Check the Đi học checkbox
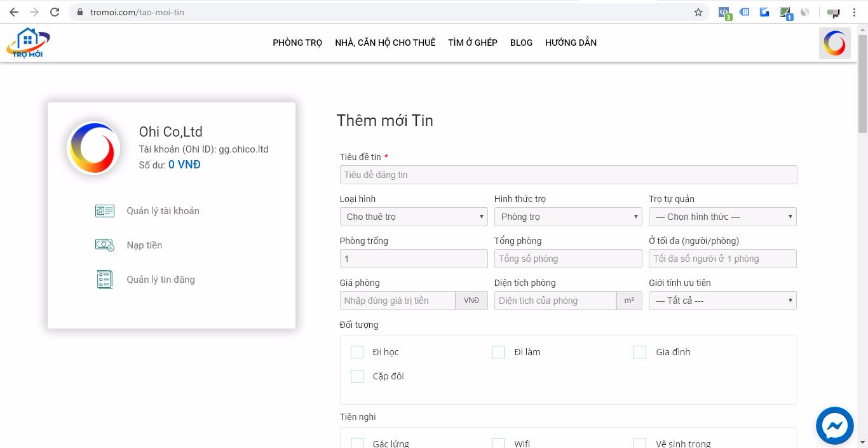The height and width of the screenshot is (448, 868). pos(357,352)
